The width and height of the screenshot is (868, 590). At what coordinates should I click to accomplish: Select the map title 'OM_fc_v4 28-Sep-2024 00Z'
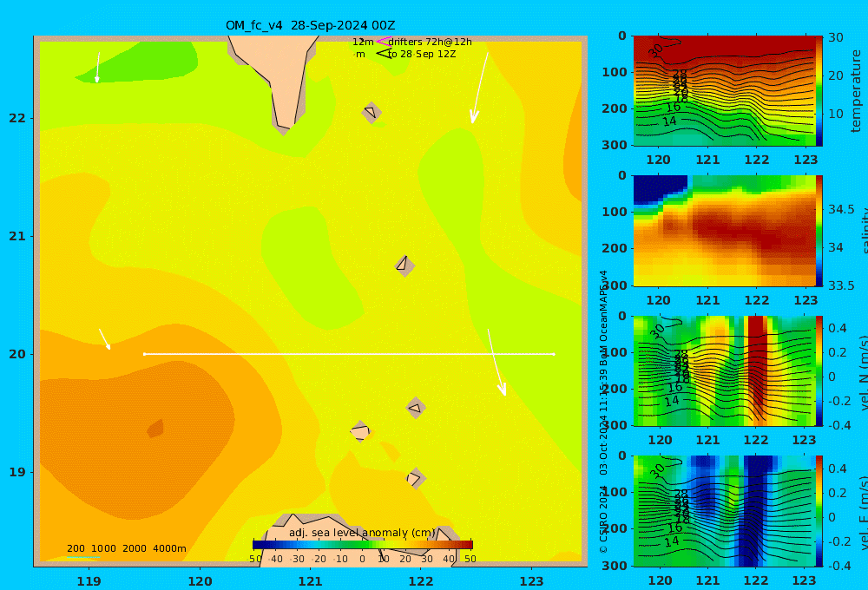(310, 25)
